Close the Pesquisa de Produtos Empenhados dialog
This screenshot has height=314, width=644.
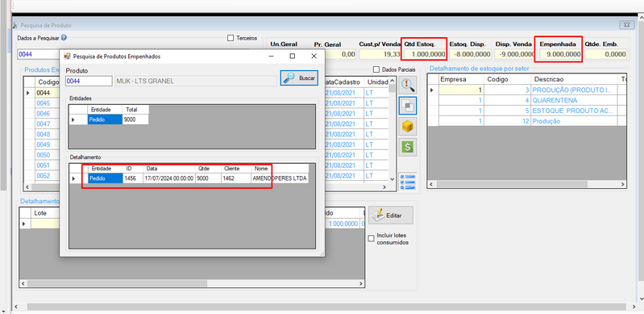[314, 56]
